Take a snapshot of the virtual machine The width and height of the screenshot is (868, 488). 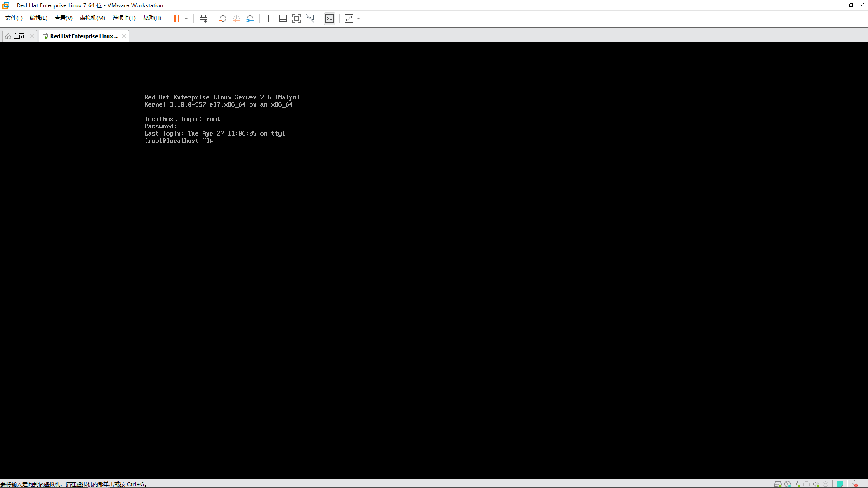point(222,19)
